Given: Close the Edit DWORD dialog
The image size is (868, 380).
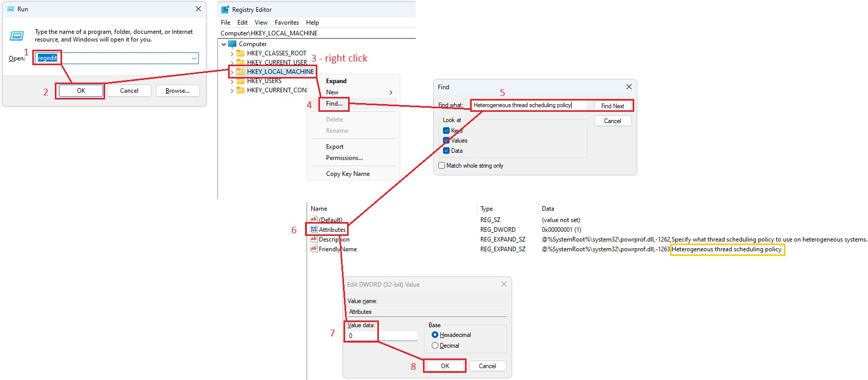Looking at the screenshot, I should 504,284.
